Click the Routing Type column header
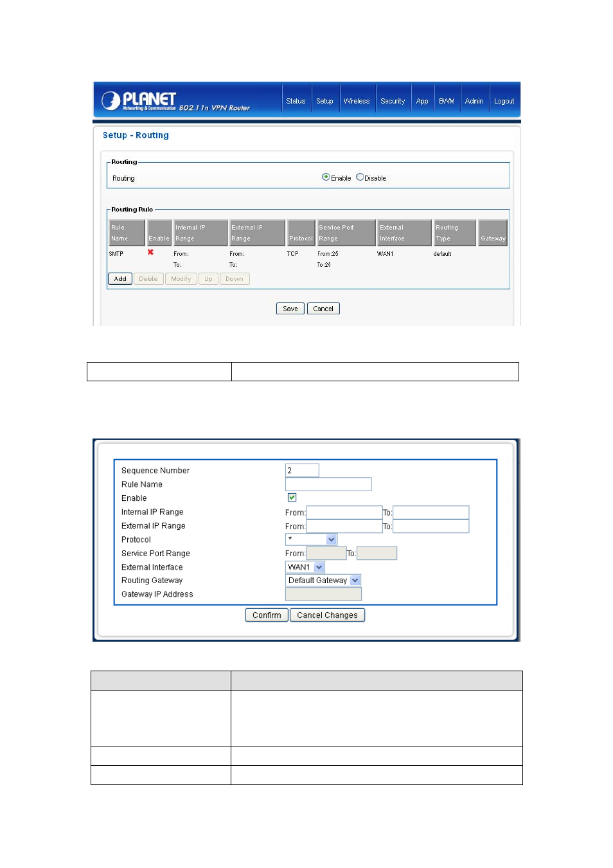 click(455, 233)
